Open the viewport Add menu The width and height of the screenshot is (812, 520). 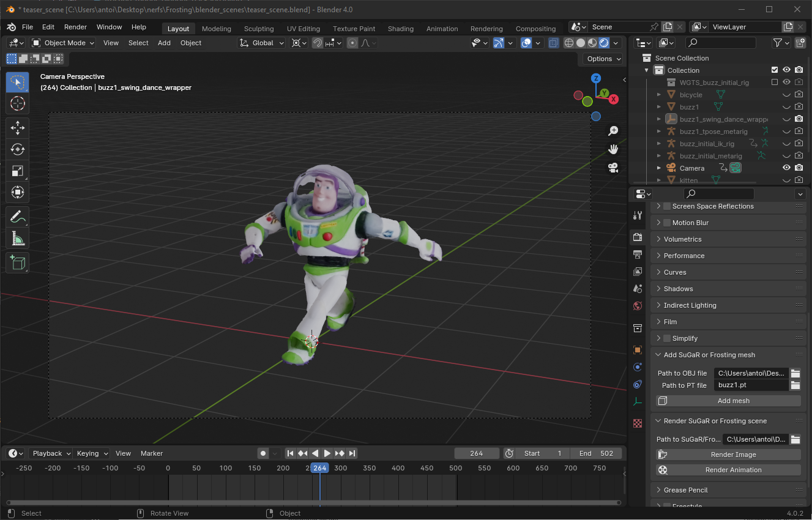click(x=164, y=43)
